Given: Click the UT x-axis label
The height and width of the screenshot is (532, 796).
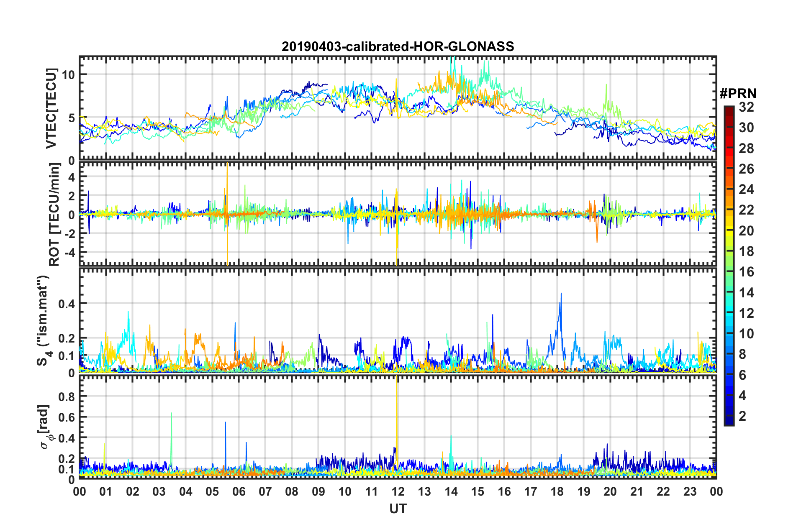Looking at the screenshot, I should point(398,509).
